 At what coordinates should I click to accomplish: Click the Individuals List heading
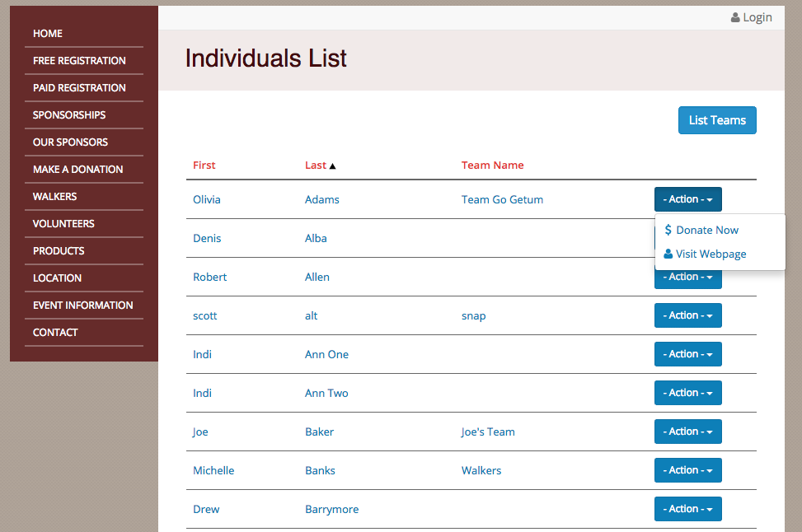click(x=266, y=58)
